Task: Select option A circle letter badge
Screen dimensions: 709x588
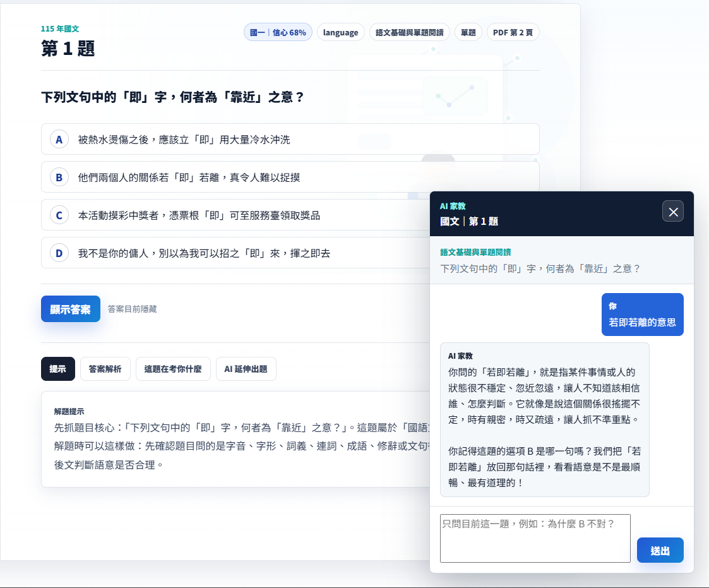Action: pos(59,140)
